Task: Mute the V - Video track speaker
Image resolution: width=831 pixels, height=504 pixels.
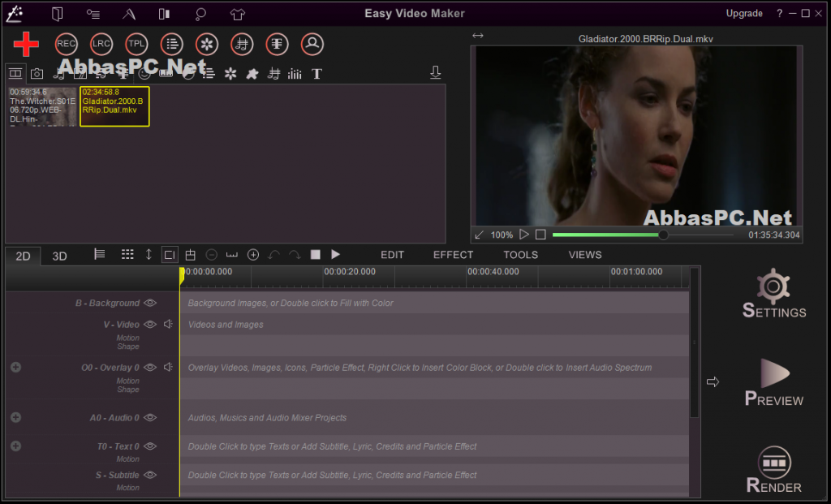Action: pos(168,324)
